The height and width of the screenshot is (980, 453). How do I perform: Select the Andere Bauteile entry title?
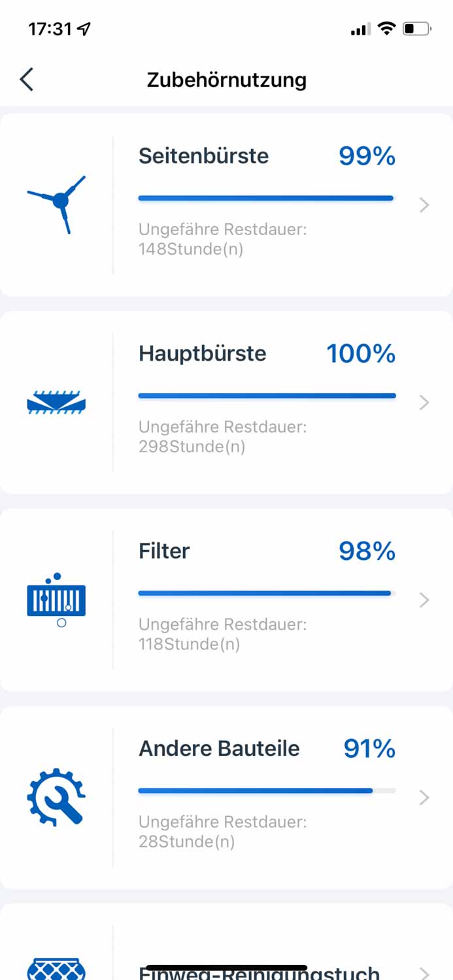(219, 748)
